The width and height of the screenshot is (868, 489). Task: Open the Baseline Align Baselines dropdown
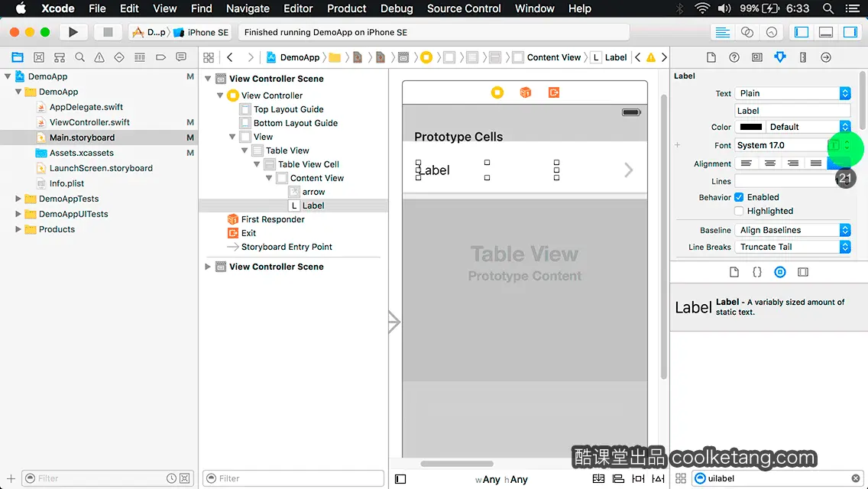click(x=792, y=230)
